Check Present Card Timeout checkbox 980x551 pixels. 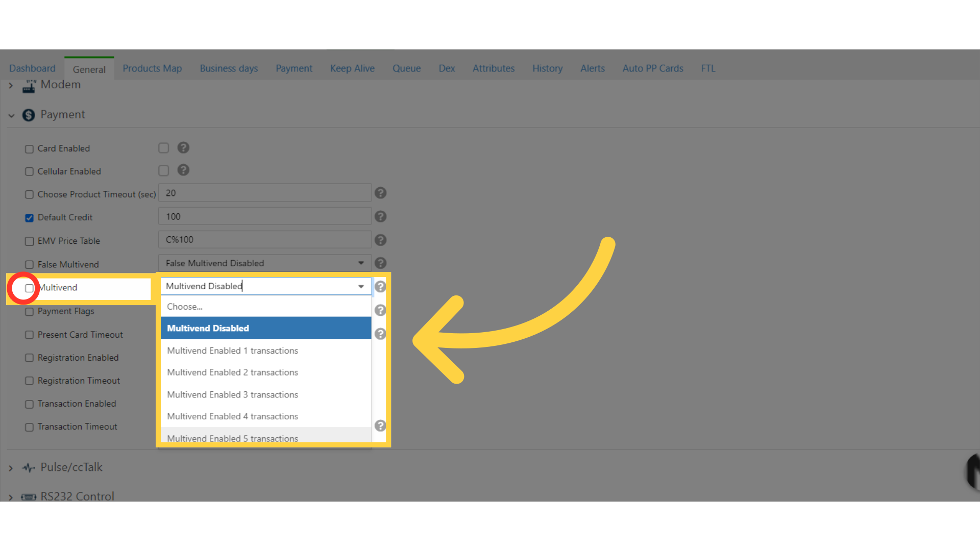tap(29, 335)
